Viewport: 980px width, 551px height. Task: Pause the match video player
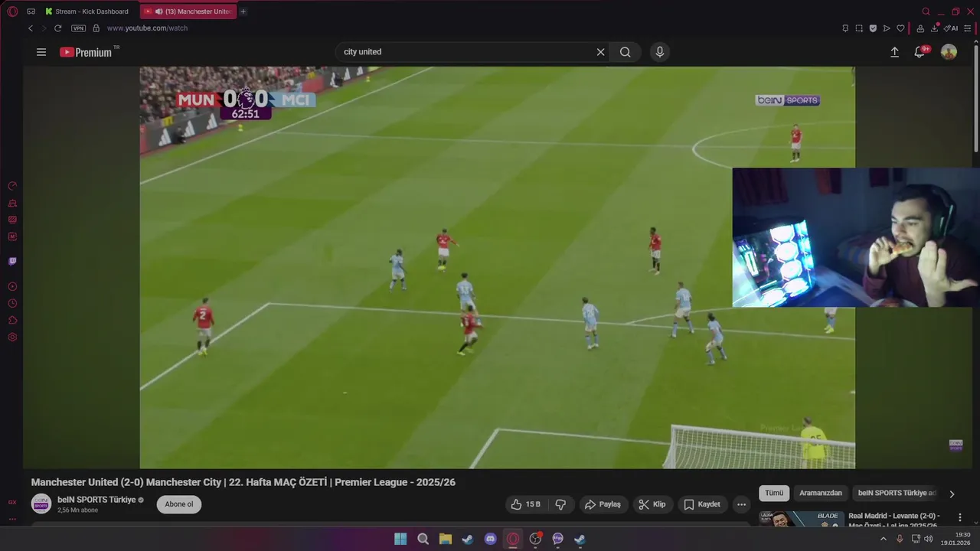coord(497,267)
